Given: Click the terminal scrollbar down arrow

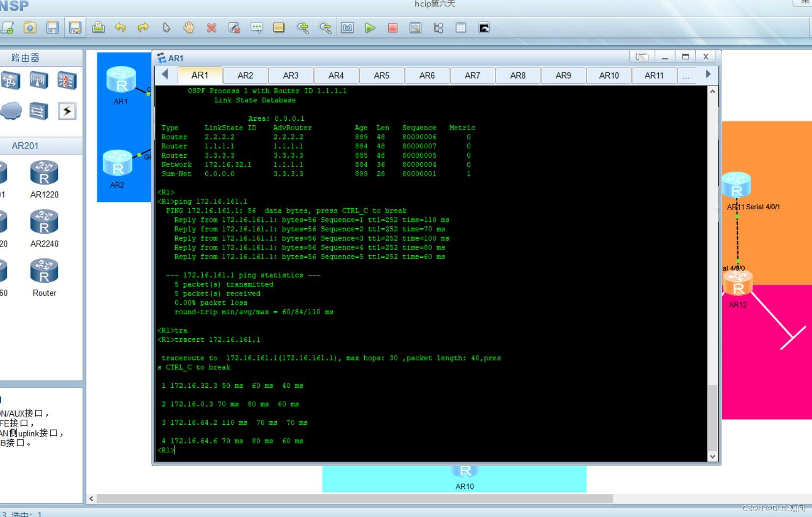Looking at the screenshot, I should click(712, 457).
